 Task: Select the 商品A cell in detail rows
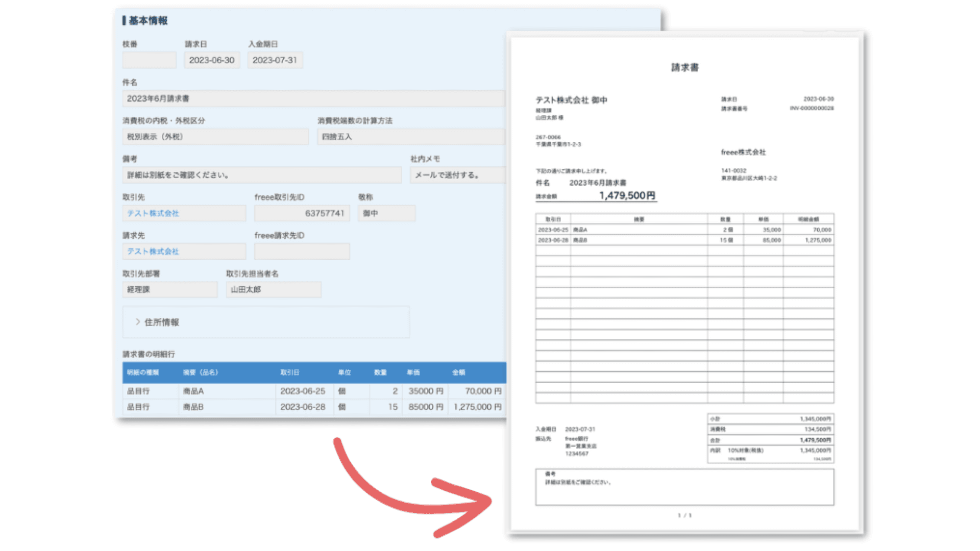[x=227, y=391]
